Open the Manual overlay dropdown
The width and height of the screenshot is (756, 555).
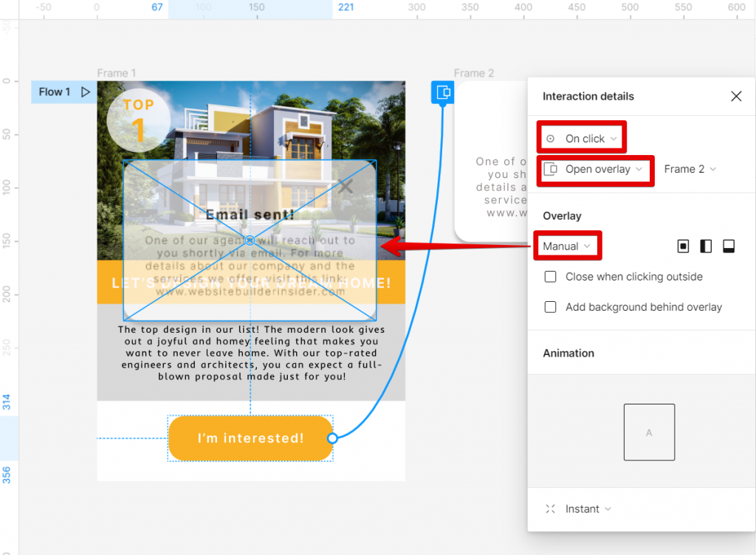point(567,245)
